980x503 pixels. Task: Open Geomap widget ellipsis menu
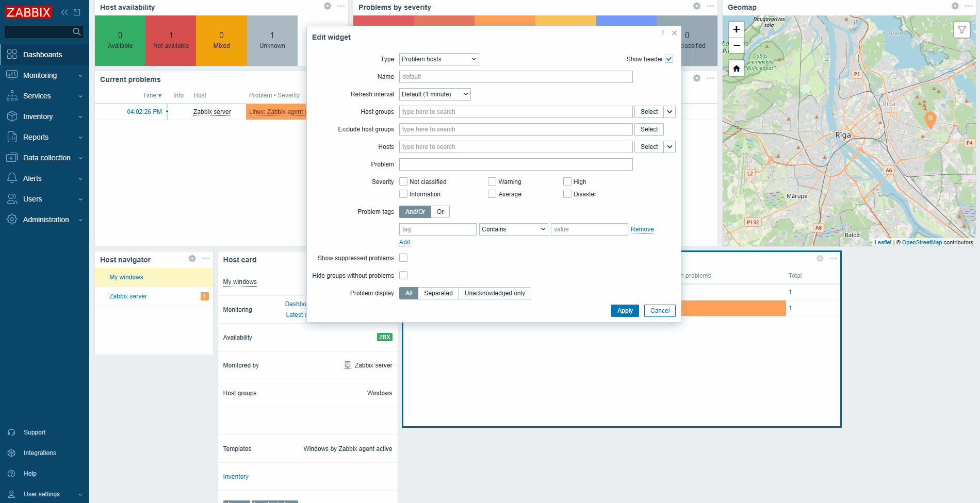[x=969, y=6]
